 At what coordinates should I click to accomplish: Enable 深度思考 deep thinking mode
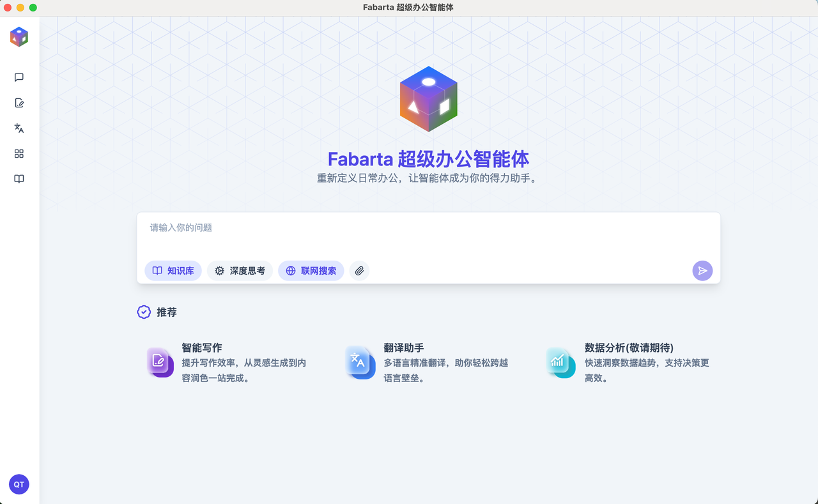click(x=240, y=271)
